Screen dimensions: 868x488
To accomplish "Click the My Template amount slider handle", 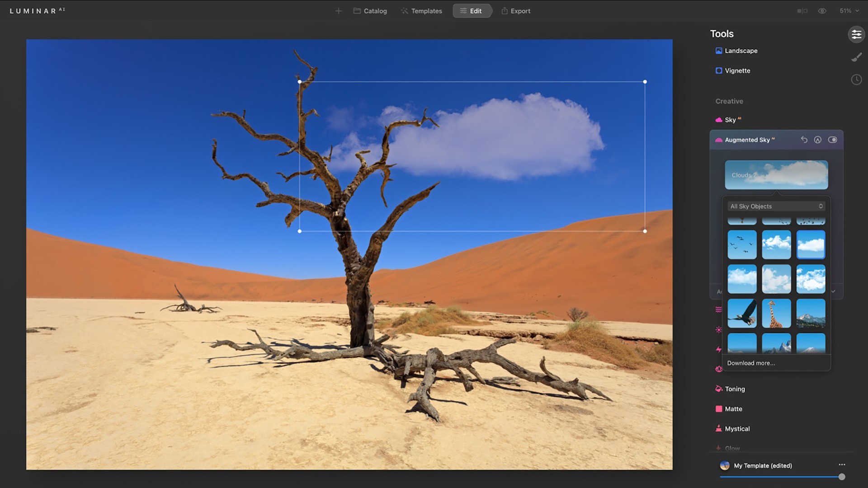I will (841, 477).
